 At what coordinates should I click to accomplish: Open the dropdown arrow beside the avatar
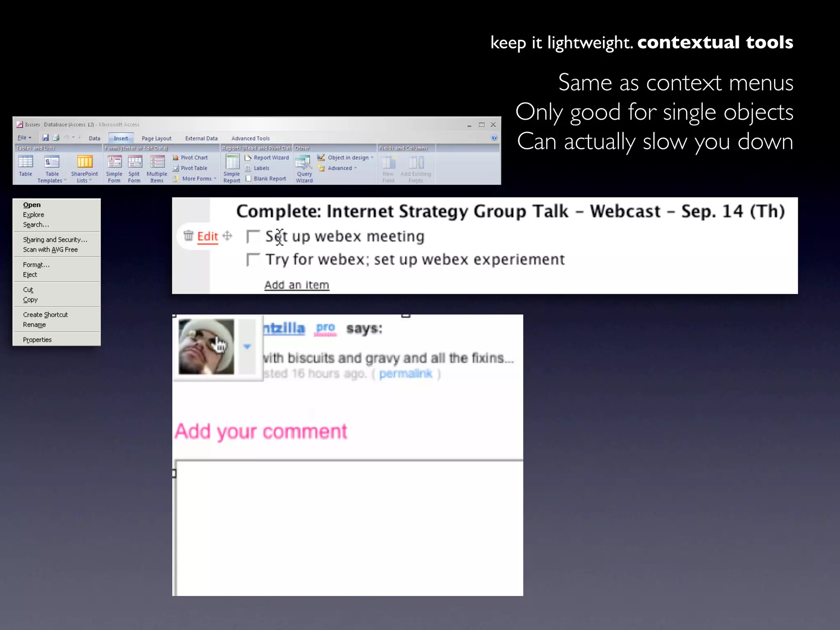[247, 347]
